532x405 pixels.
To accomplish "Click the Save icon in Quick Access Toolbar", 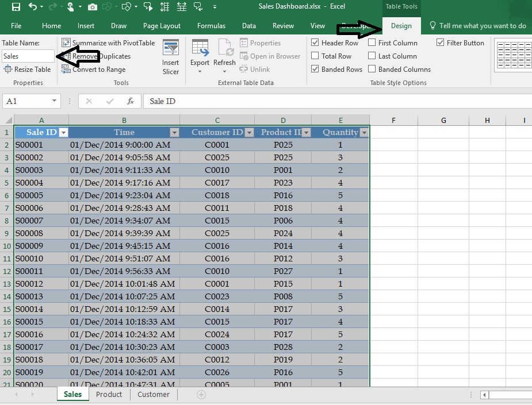I will coord(16,6).
